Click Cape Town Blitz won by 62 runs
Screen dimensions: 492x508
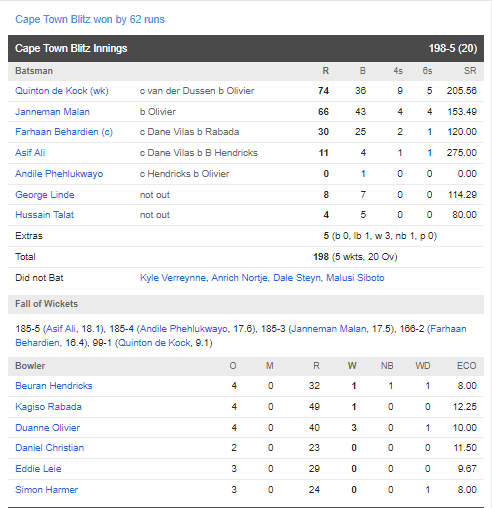click(x=90, y=19)
